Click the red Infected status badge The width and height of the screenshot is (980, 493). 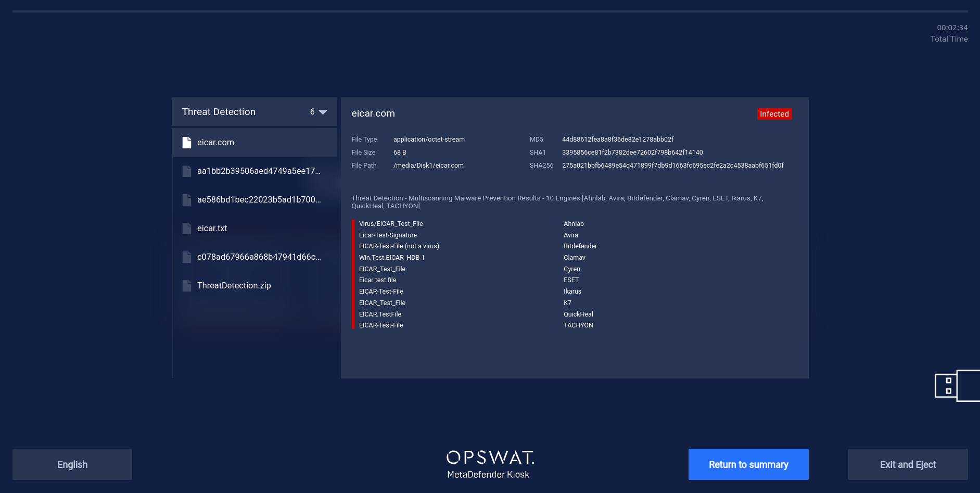pyautogui.click(x=774, y=114)
